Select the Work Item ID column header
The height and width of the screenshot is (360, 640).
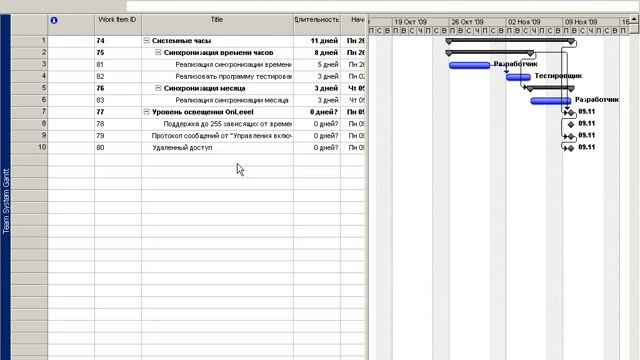[x=118, y=24]
